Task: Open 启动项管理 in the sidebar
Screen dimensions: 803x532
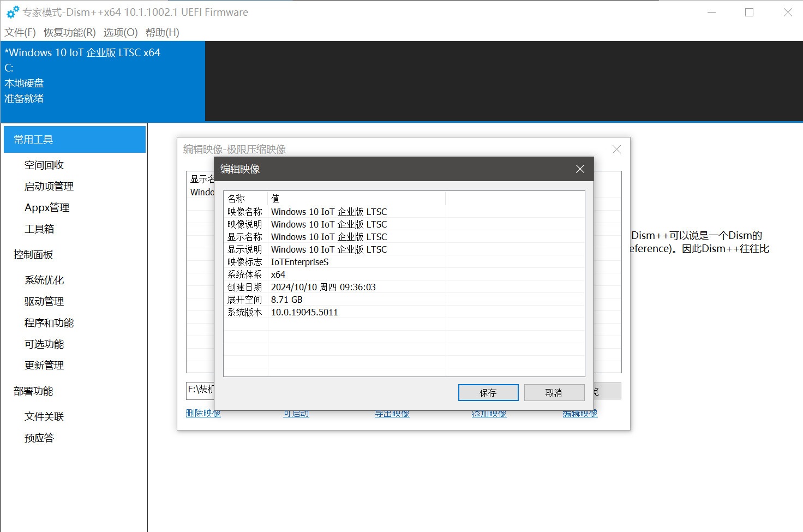Action: coord(49,186)
